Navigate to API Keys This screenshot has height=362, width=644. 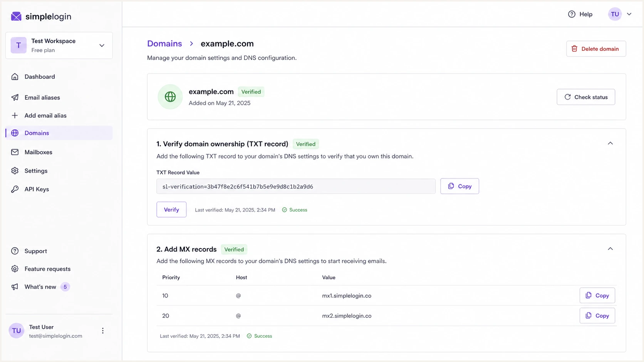tap(59, 189)
